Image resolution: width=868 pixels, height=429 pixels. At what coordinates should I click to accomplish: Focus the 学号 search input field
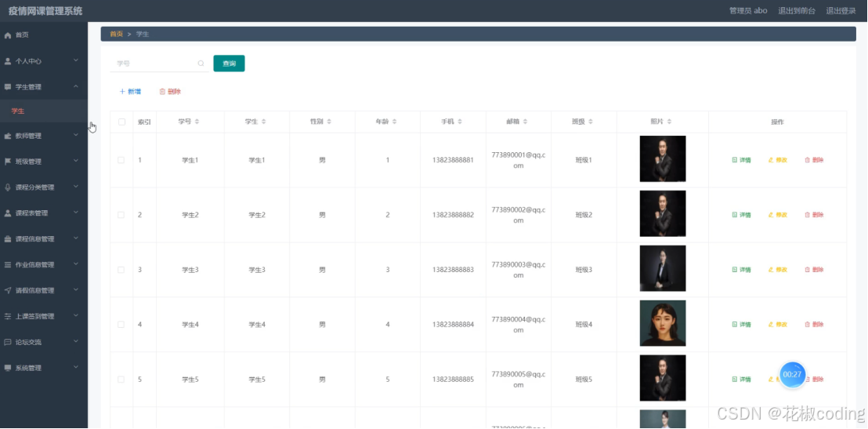click(160, 64)
